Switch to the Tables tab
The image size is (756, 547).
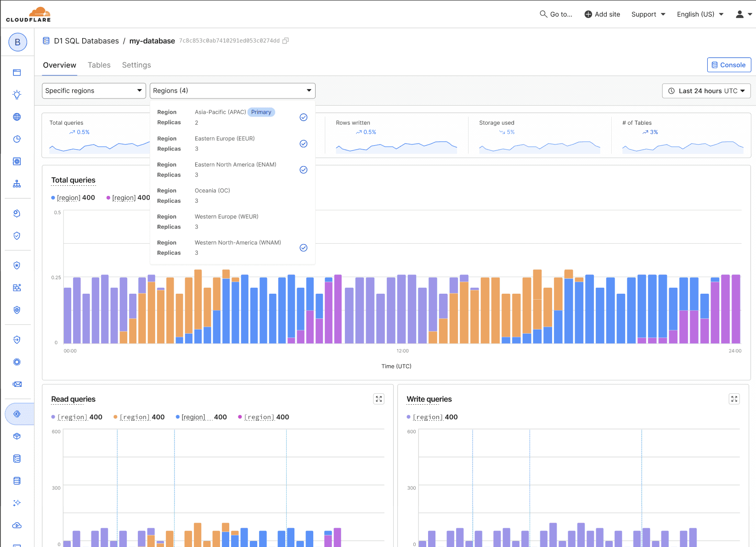pos(99,65)
